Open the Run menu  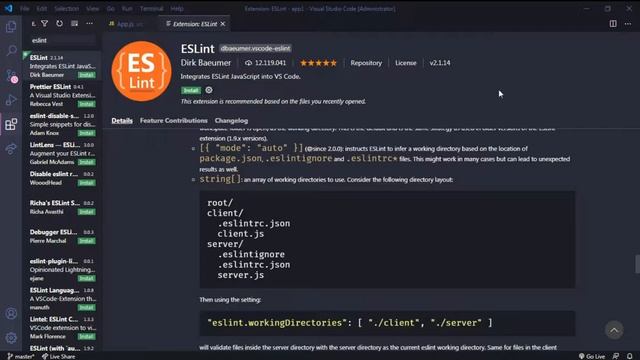click(x=127, y=9)
